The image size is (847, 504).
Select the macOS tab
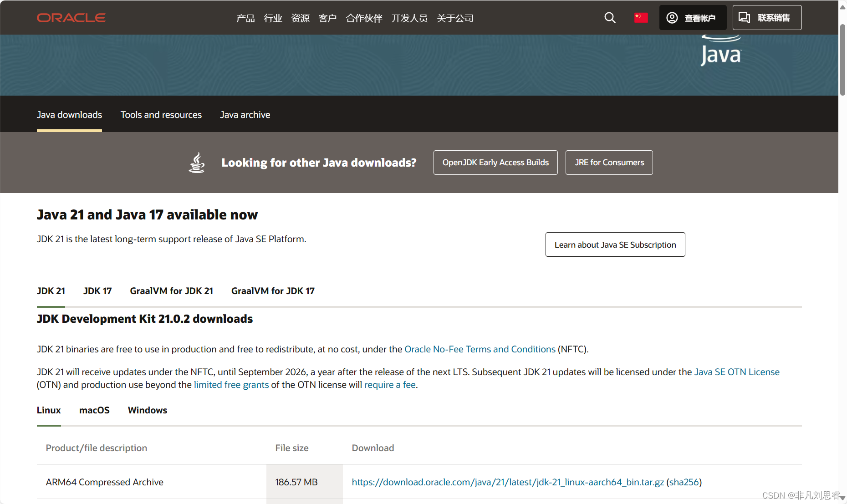tap(94, 410)
